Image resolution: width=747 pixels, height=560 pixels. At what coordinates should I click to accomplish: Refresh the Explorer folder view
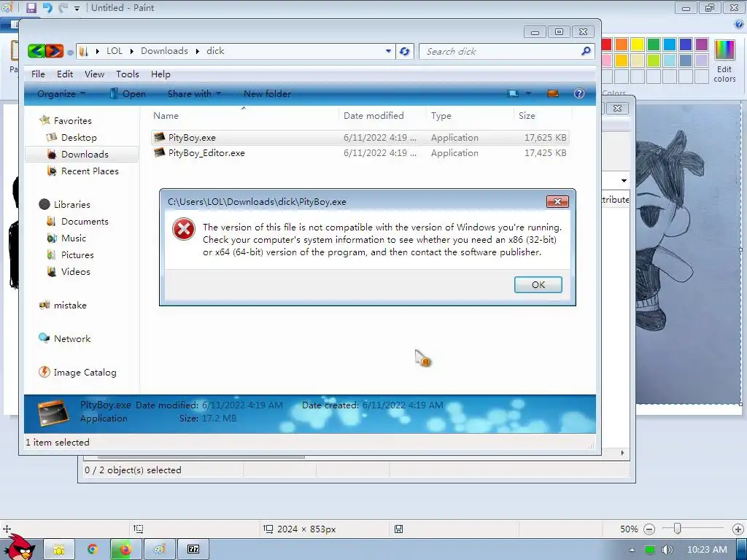pyautogui.click(x=404, y=52)
